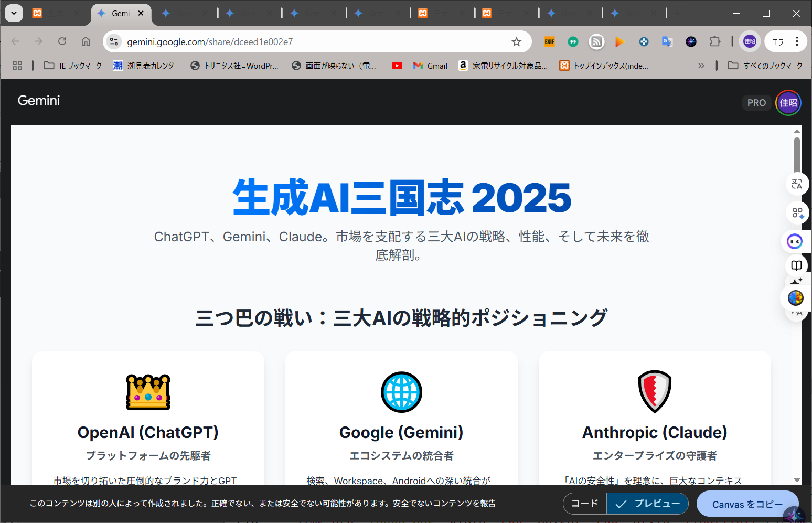Switch to コード view
Screen dimensions: 812x523
pyautogui.click(x=585, y=504)
